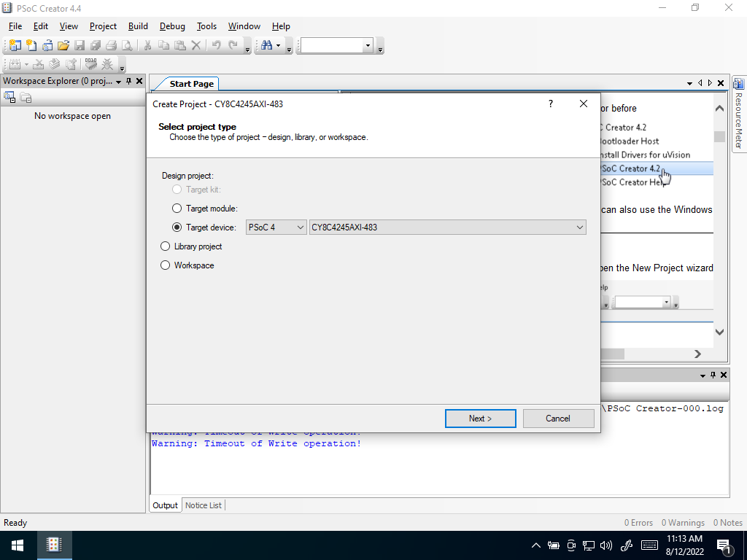Open Install Drivers for uVision link
The image size is (747, 560).
645,155
